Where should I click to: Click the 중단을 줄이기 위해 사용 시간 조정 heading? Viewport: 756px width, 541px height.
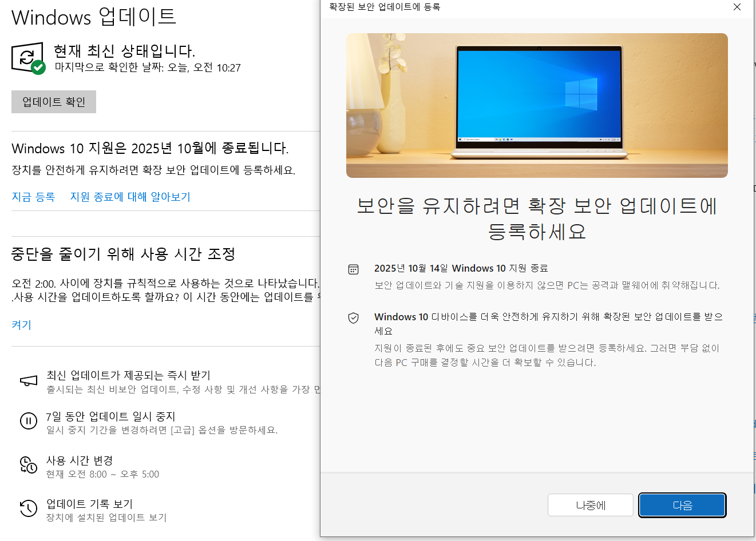[x=124, y=254]
